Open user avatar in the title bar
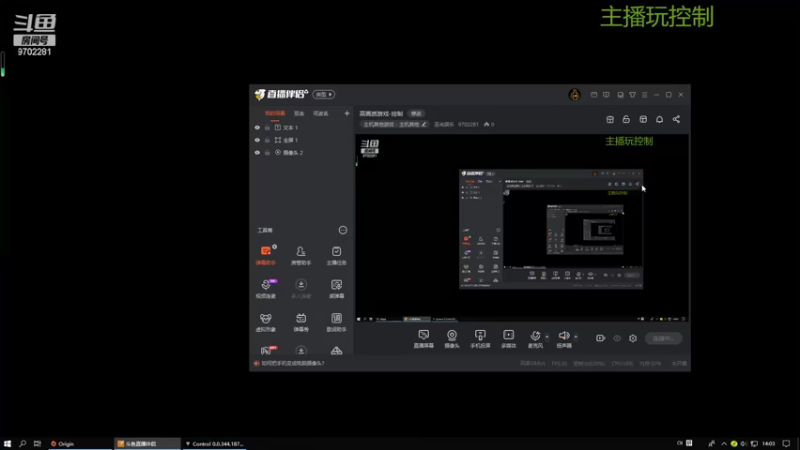This screenshot has height=450, width=800. 574,94
